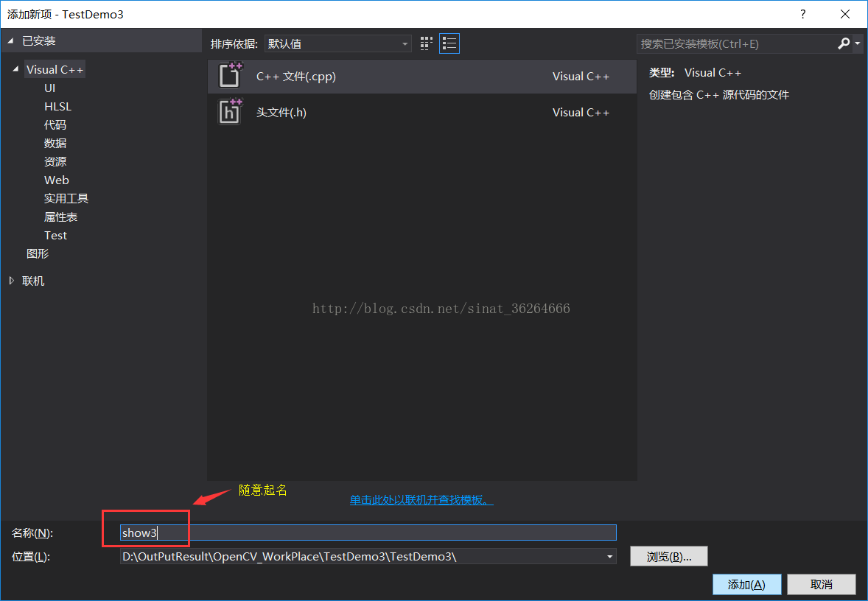Select UI category in tree
Viewport: 868px width, 601px height.
tap(50, 88)
